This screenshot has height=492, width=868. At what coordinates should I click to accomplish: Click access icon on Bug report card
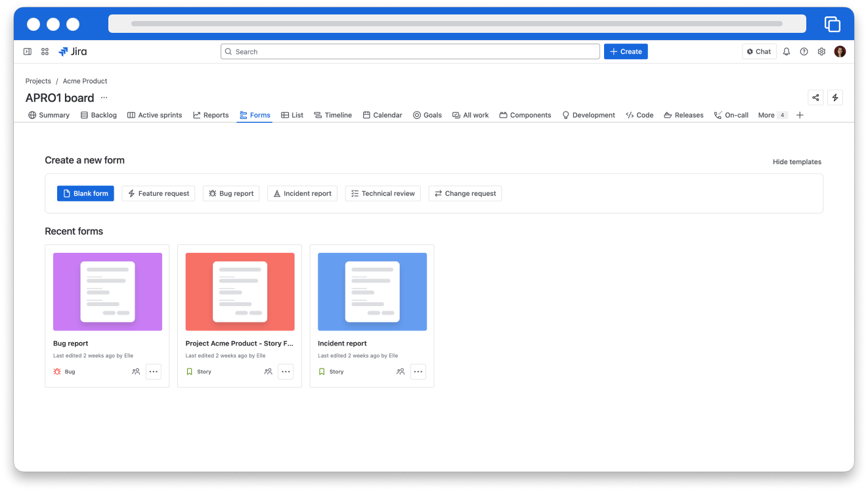[136, 372]
